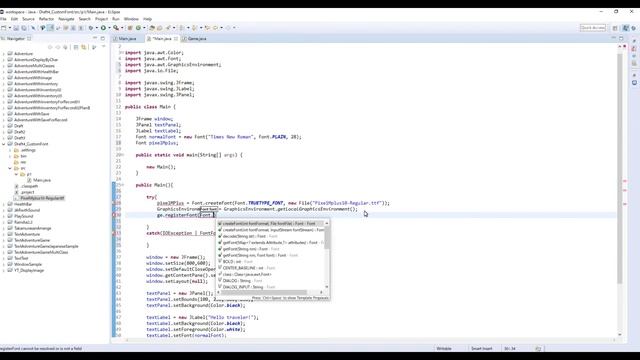Open the New file dropdown arrow
Screen dimensions: 640x360
pyautogui.click(x=9, y=28)
